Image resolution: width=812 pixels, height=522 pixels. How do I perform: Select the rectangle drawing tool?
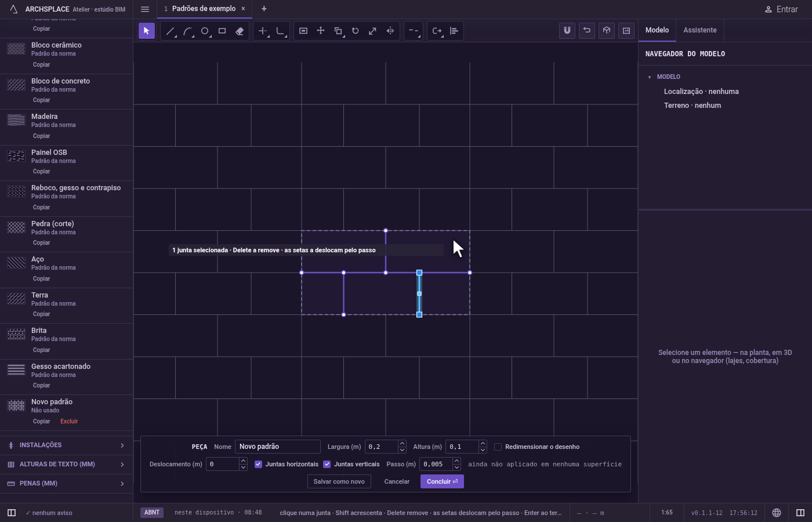(222, 31)
